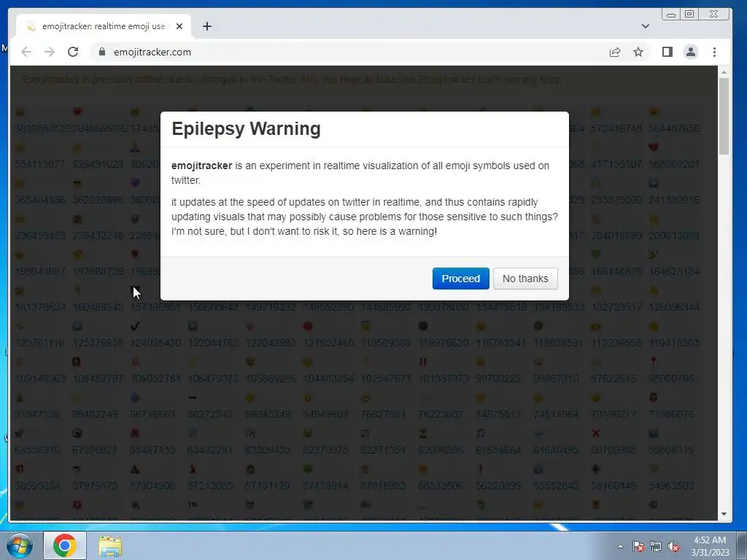Open a new tab with the plus button

[206, 26]
